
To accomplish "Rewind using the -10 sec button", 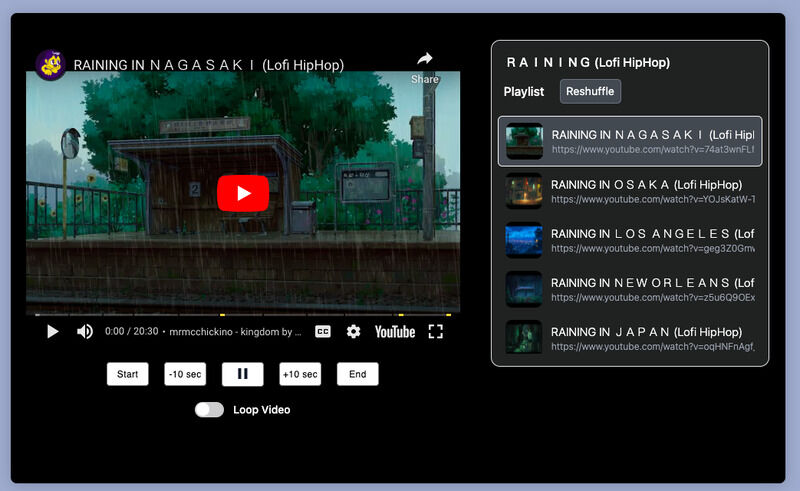I will 185,374.
